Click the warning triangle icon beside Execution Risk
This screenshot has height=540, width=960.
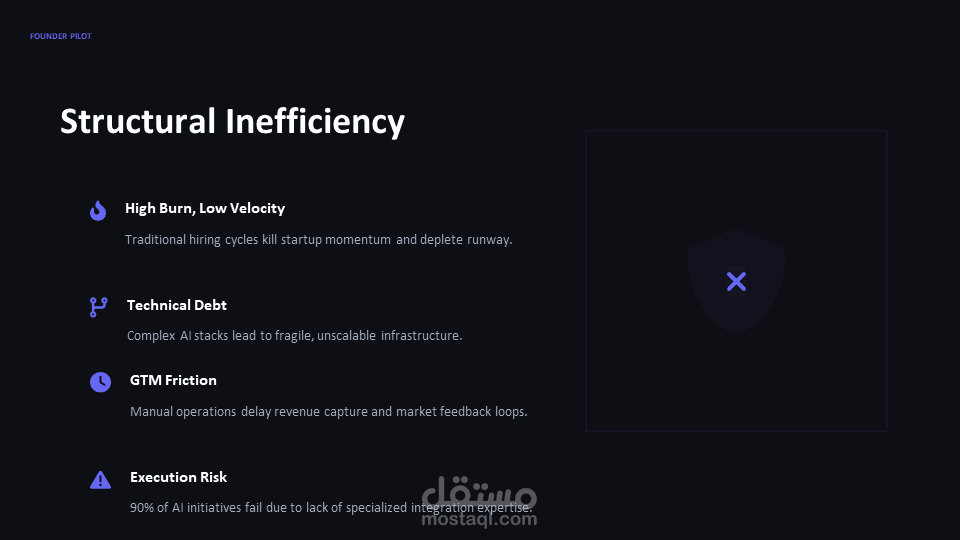click(100, 480)
